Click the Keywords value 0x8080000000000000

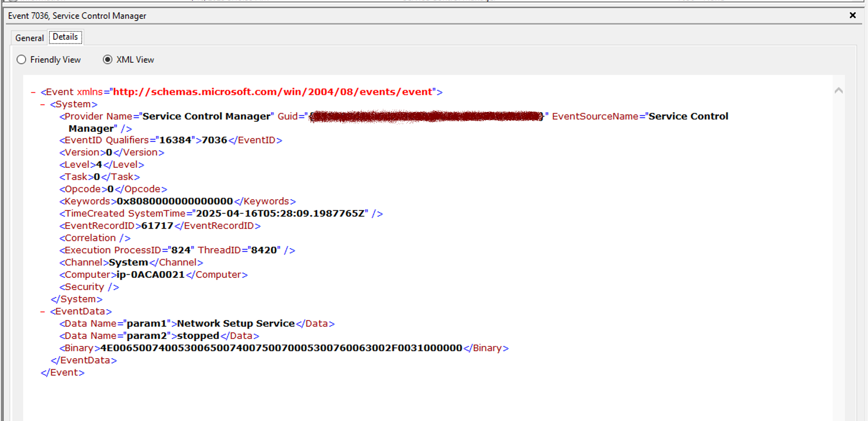175,202
